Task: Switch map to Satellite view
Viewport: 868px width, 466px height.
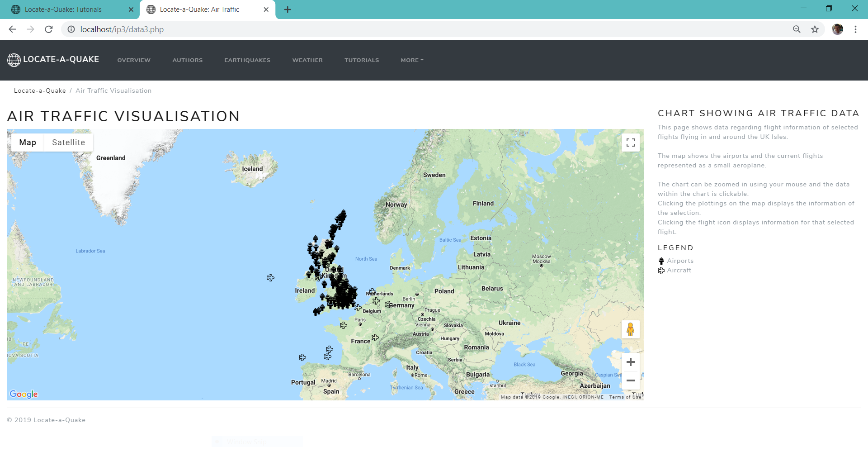Action: tap(68, 143)
